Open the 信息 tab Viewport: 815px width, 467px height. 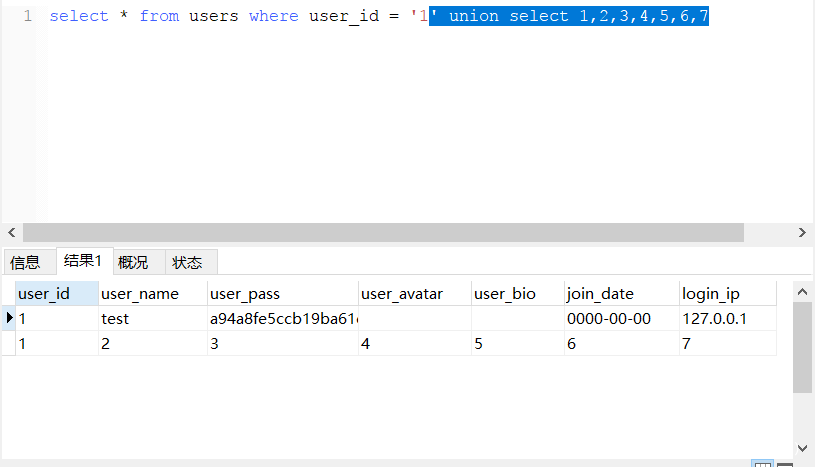(26, 262)
